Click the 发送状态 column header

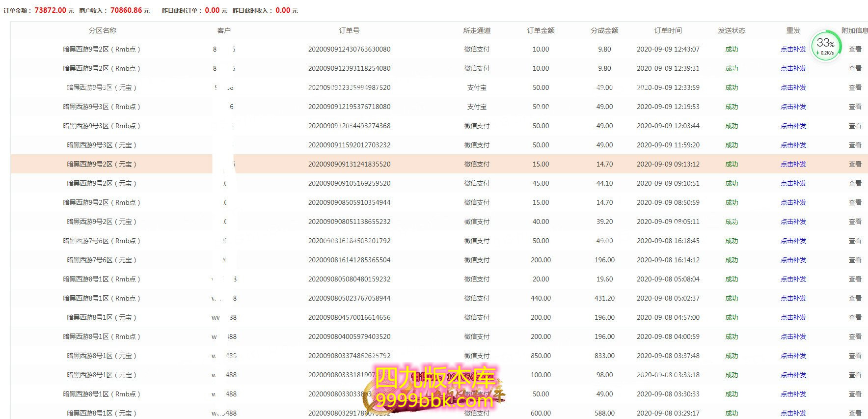click(x=732, y=30)
